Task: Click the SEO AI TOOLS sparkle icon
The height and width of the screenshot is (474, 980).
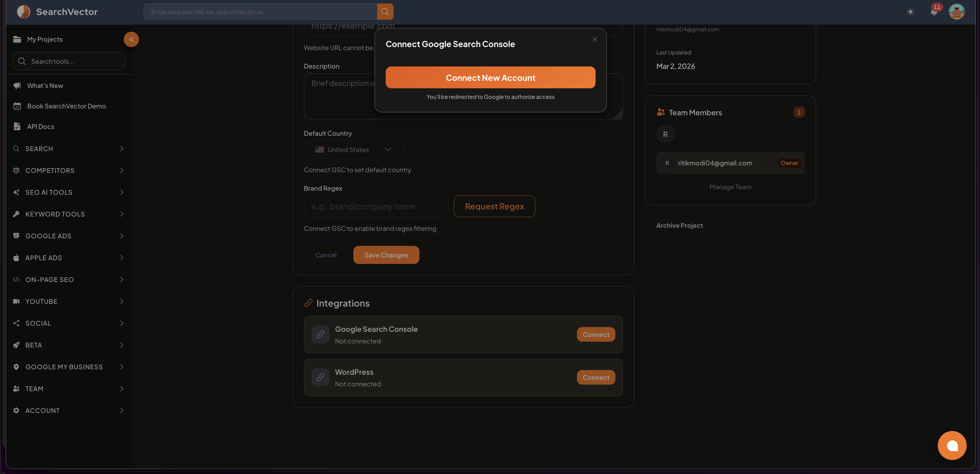Action: point(16,192)
